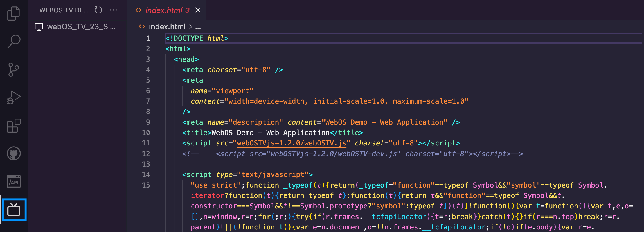Open the Run and Debug view
The image size is (644, 232).
click(13, 97)
